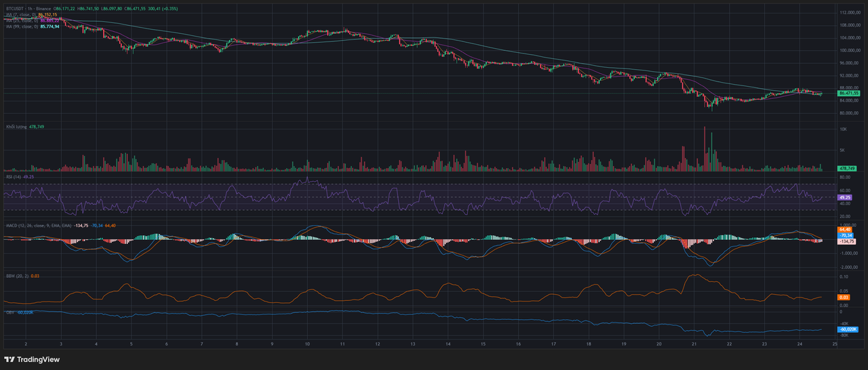Click the MA 99 value 85.774,94

49,26
